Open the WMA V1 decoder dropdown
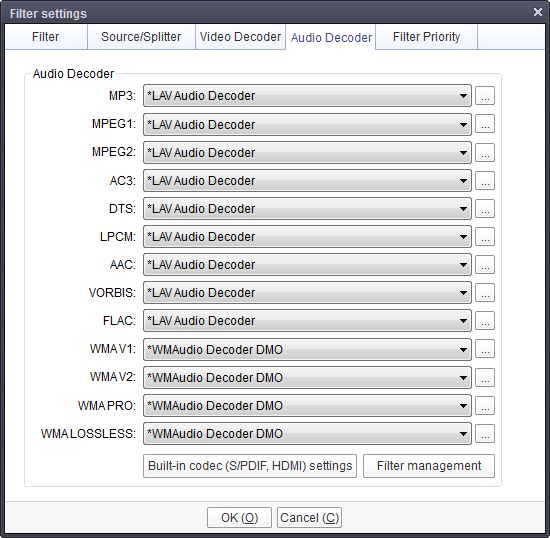This screenshot has width=550, height=538. point(307,349)
